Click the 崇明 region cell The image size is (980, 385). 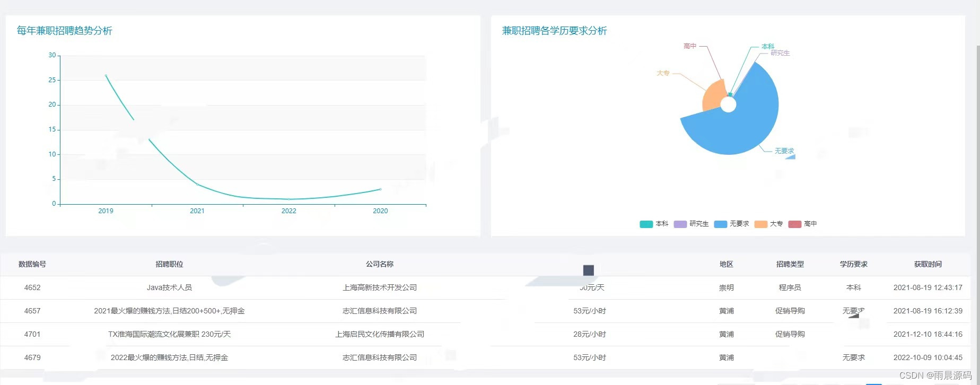[727, 287]
